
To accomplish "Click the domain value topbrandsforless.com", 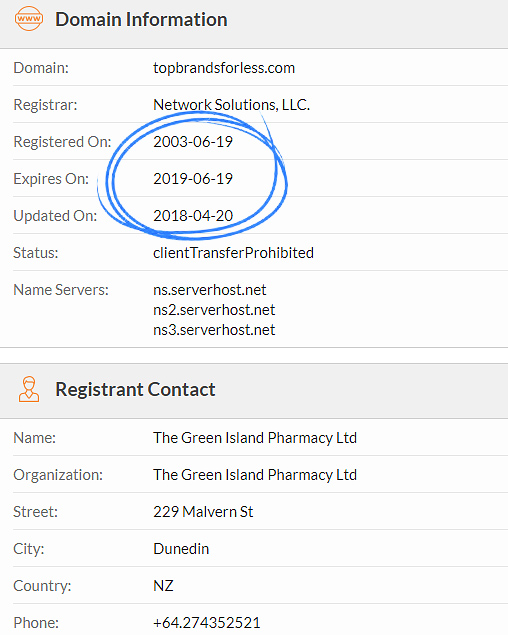I will pos(224,68).
